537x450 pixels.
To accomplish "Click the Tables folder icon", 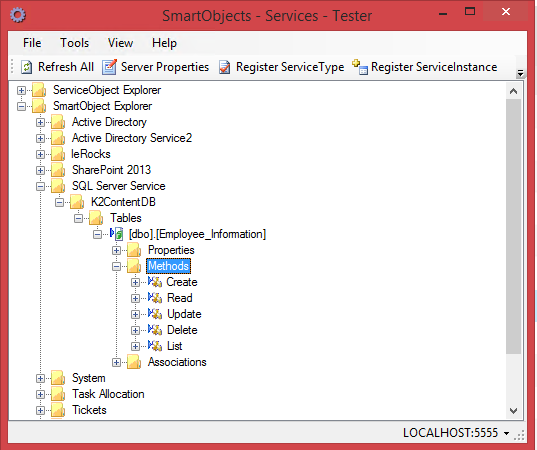I will (x=96, y=218).
